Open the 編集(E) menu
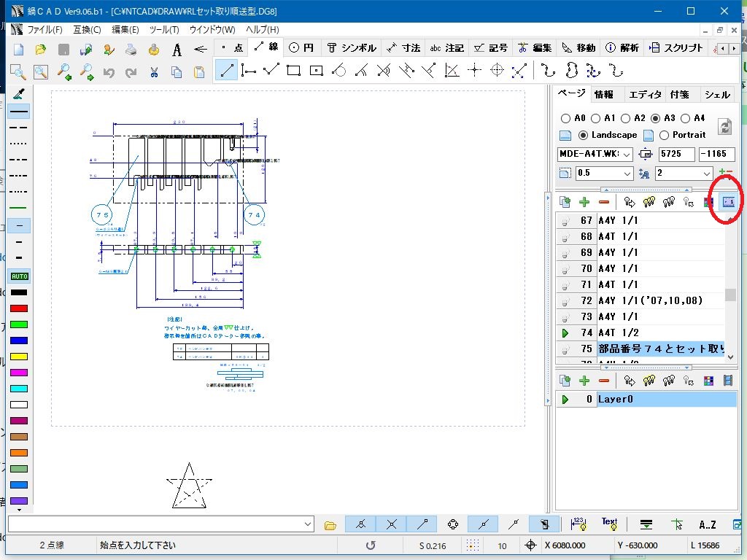This screenshot has height=560, width=747. coord(125,29)
